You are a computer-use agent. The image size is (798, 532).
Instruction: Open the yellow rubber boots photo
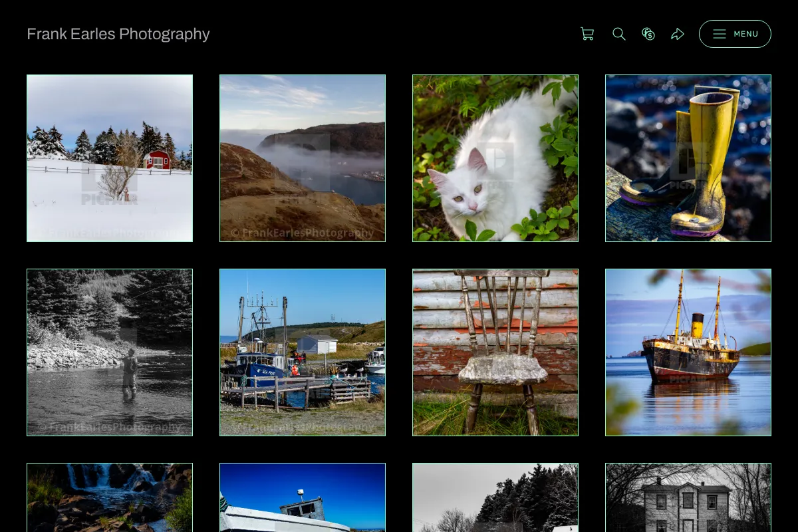688,158
